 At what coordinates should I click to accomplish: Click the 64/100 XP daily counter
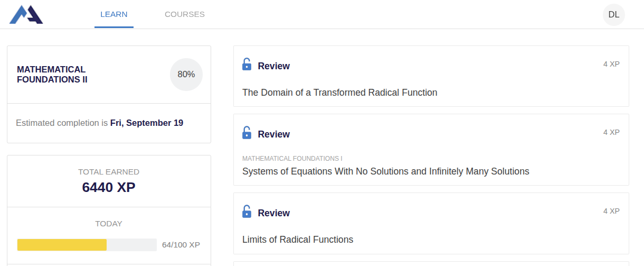tap(181, 245)
